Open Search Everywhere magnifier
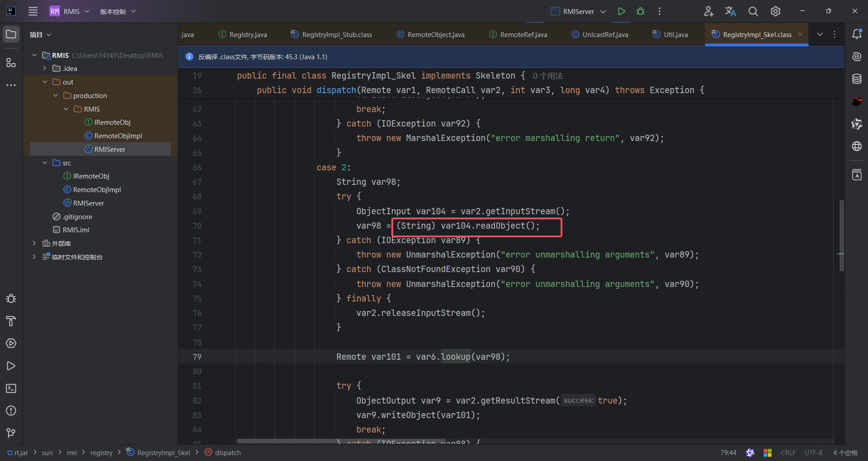Screen dimensions: 868x461 (753, 11)
